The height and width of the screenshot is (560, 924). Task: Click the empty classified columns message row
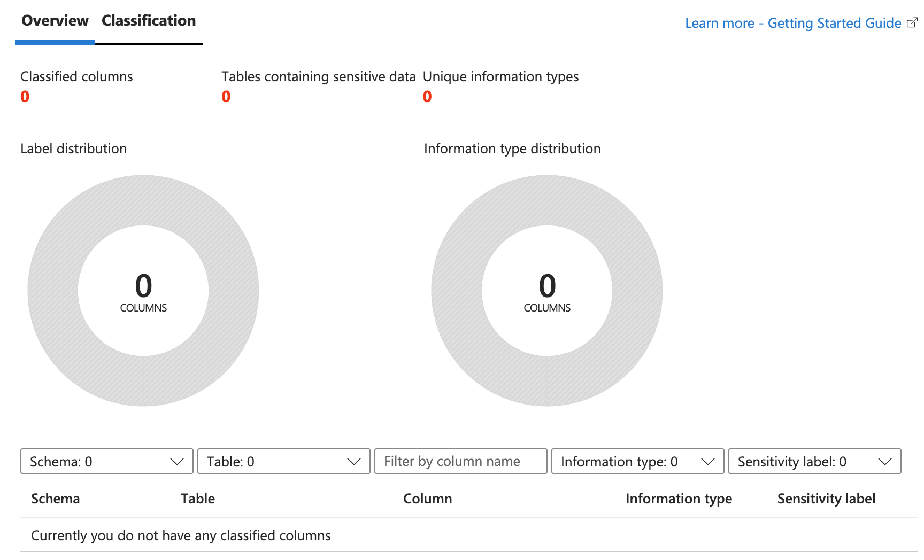(x=181, y=535)
